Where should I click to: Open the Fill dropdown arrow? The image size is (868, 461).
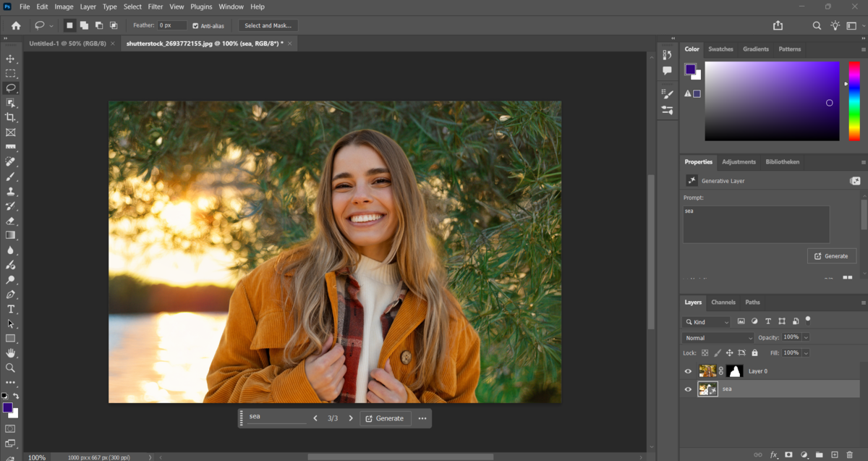(806, 353)
